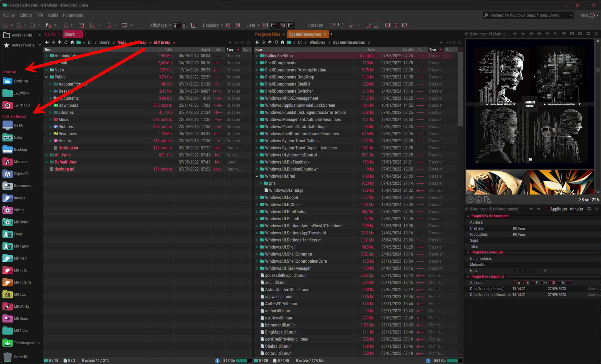This screenshot has width=601, height=364.
Task: Toggle the A attribute checkbox
Action: tap(515, 283)
